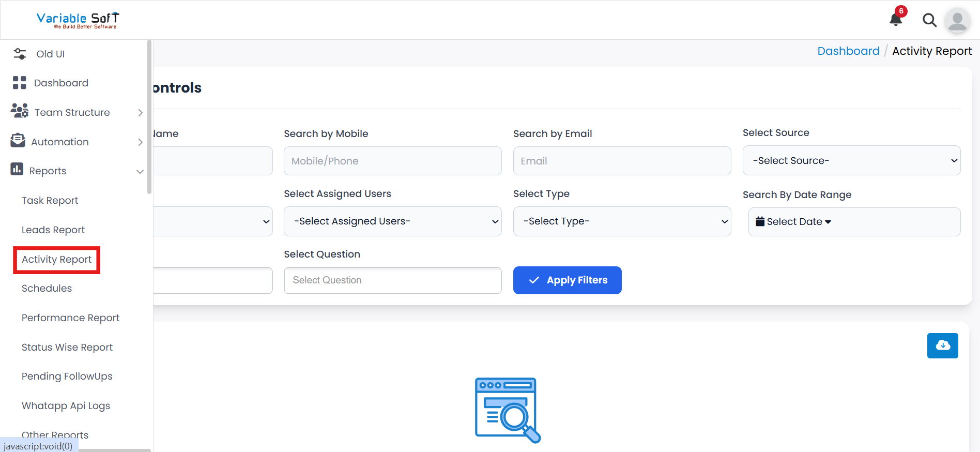
Task: Open the notifications bell icon
Action: coord(896,20)
